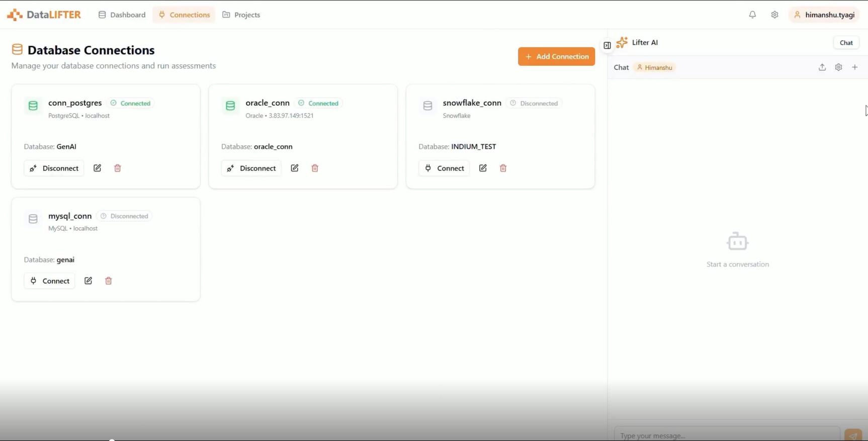868x441 pixels.
Task: Open the notifications bell
Action: click(x=752, y=15)
